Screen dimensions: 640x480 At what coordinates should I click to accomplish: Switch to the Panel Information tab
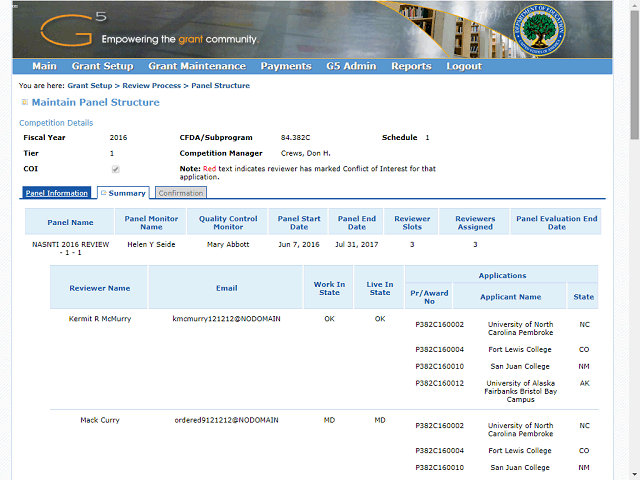click(57, 193)
